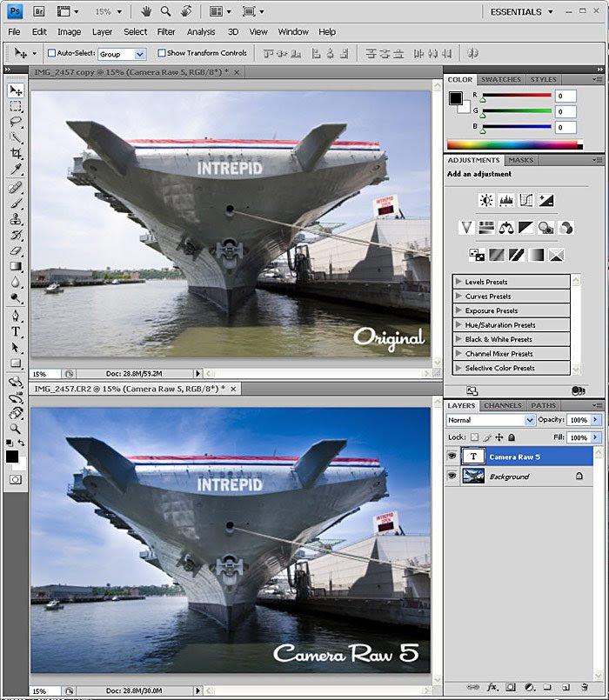Screen dimensions: 609x700
Task: Open the Auto-Select Group dropdown
Action: 122,54
